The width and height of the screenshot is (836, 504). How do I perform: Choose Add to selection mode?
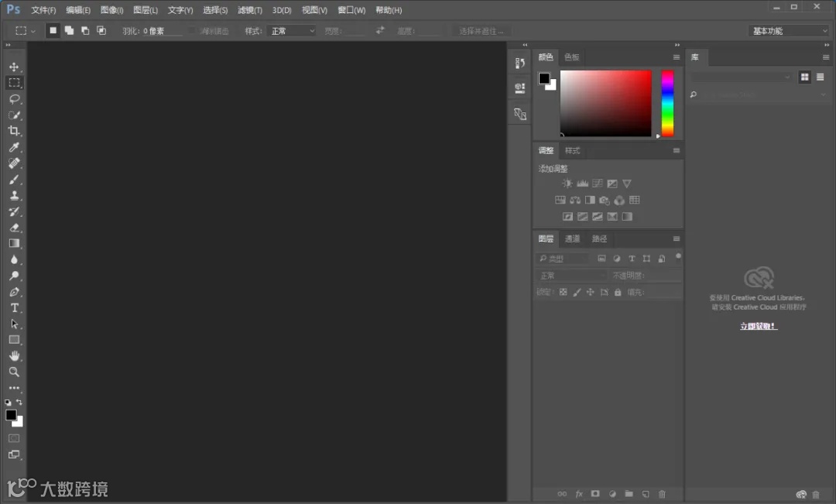pyautogui.click(x=70, y=31)
